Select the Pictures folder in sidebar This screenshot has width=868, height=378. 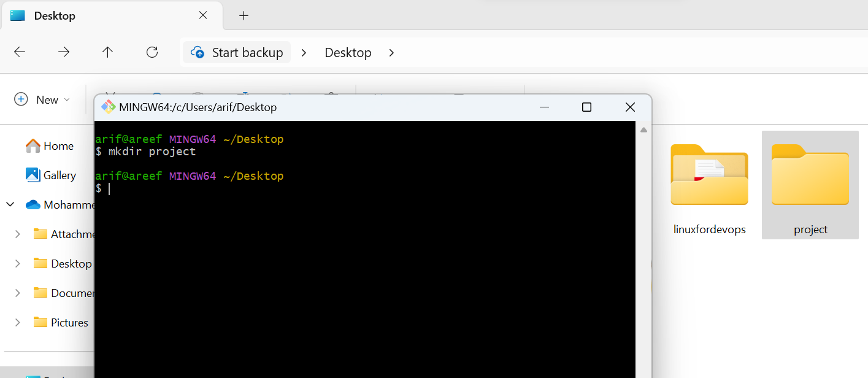(x=61, y=322)
